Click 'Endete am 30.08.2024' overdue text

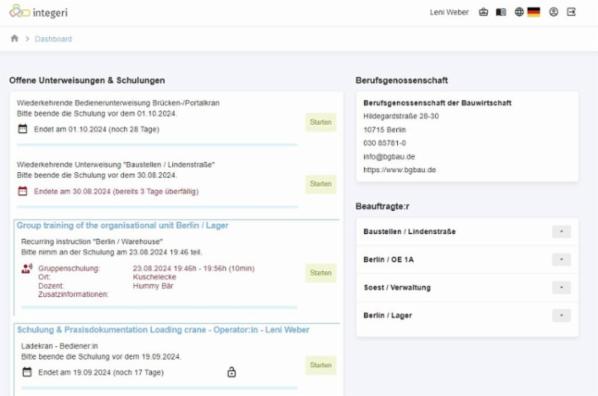(x=116, y=192)
